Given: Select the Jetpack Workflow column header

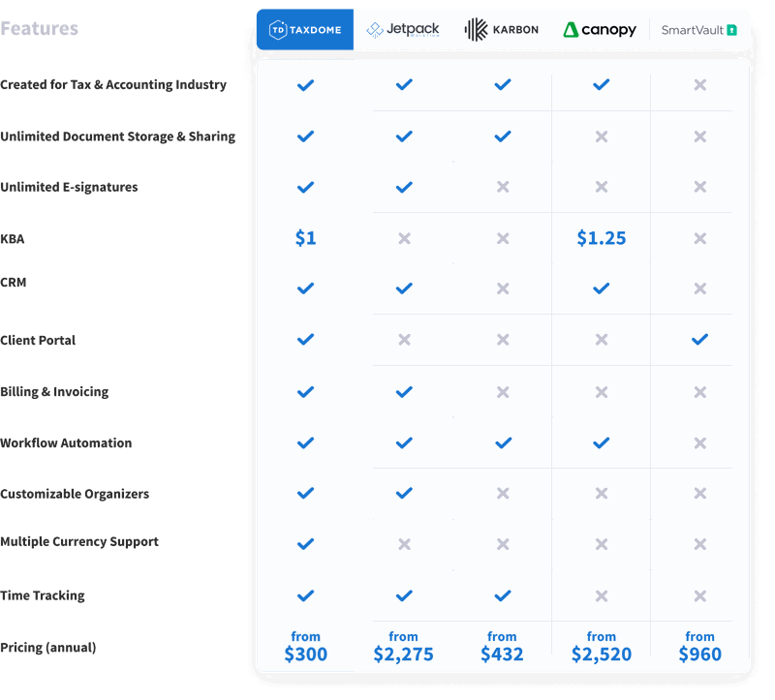Looking at the screenshot, I should pos(403,30).
